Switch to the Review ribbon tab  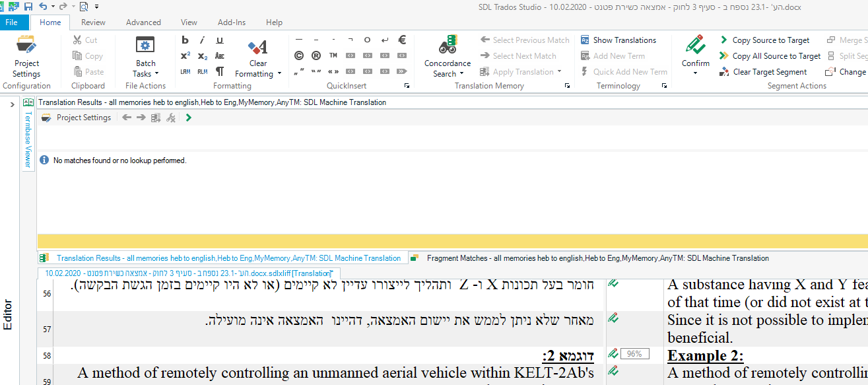(x=92, y=22)
